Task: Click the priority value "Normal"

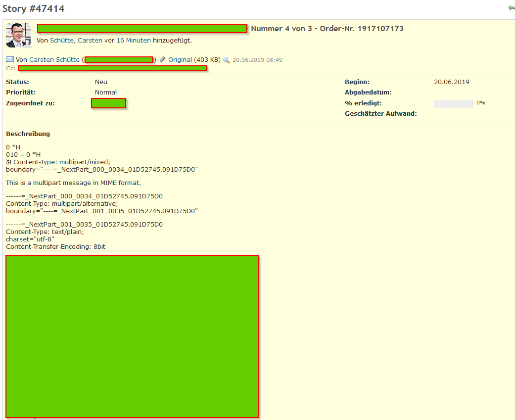Action: pos(106,93)
